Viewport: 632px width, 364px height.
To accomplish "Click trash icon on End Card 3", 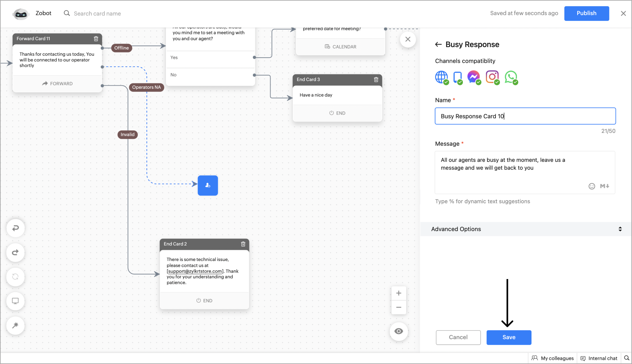I will click(x=376, y=79).
